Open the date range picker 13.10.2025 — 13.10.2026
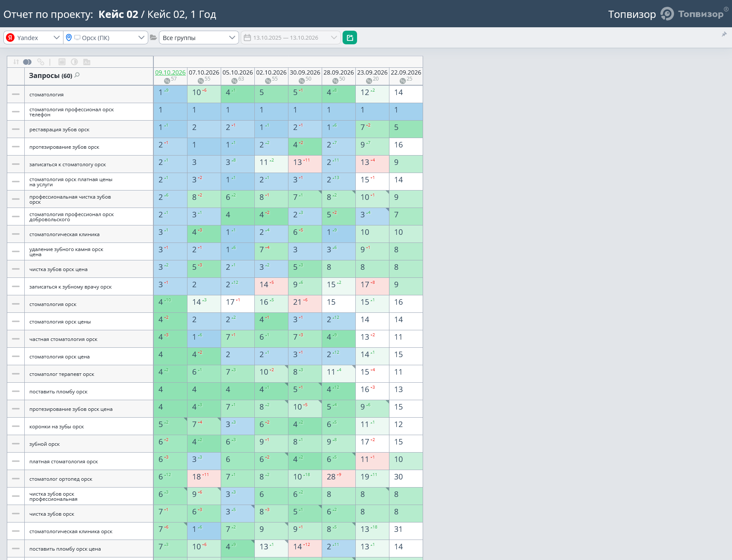Viewport: 732px width, 560px height. (x=291, y=38)
